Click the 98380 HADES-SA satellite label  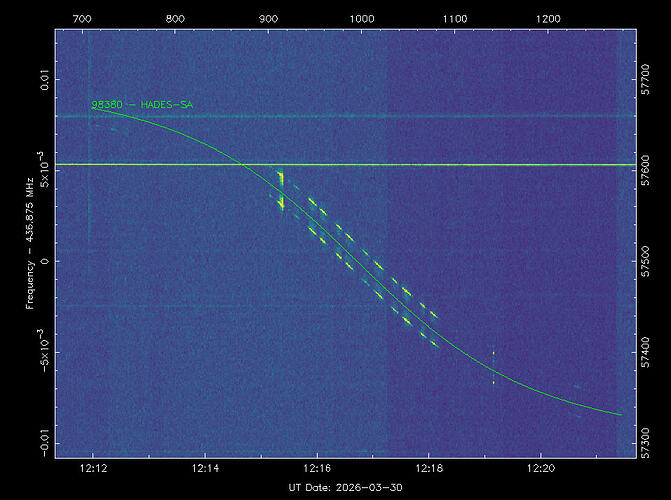point(141,104)
